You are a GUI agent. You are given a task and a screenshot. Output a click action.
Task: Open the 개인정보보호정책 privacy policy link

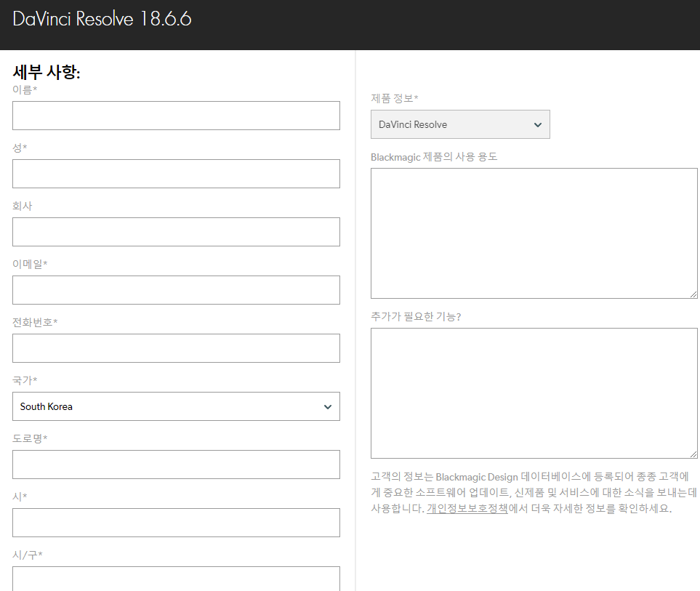(467, 508)
